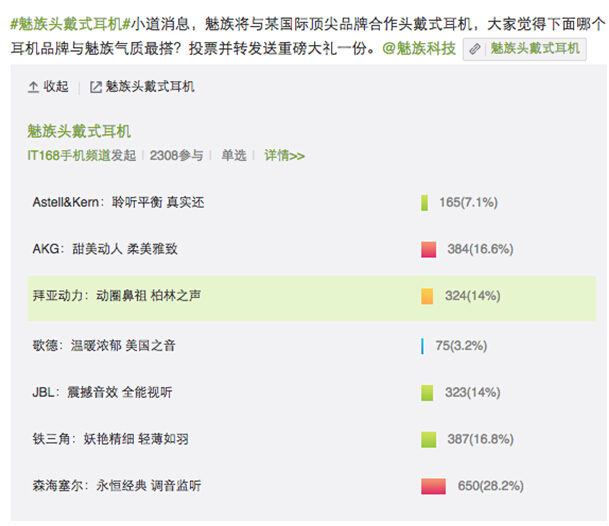This screenshot has height=526, width=609.
Task: Click the red result bar for 森海塞尔
Action: (433, 486)
